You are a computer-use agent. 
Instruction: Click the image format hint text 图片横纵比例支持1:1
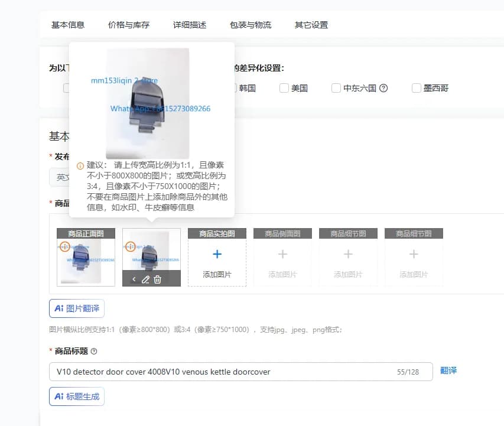[196, 330]
